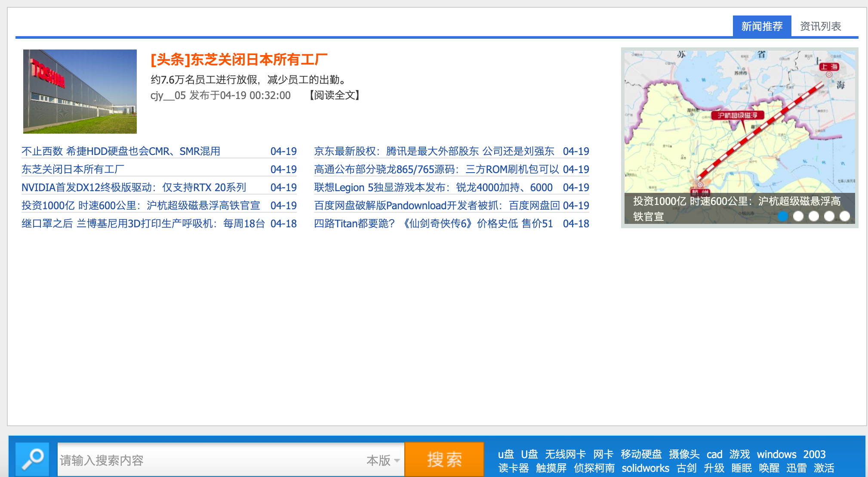Viewport: 868px width, 477px height.
Task: Click the uppercase U盘 keyword
Action: pyautogui.click(x=529, y=454)
